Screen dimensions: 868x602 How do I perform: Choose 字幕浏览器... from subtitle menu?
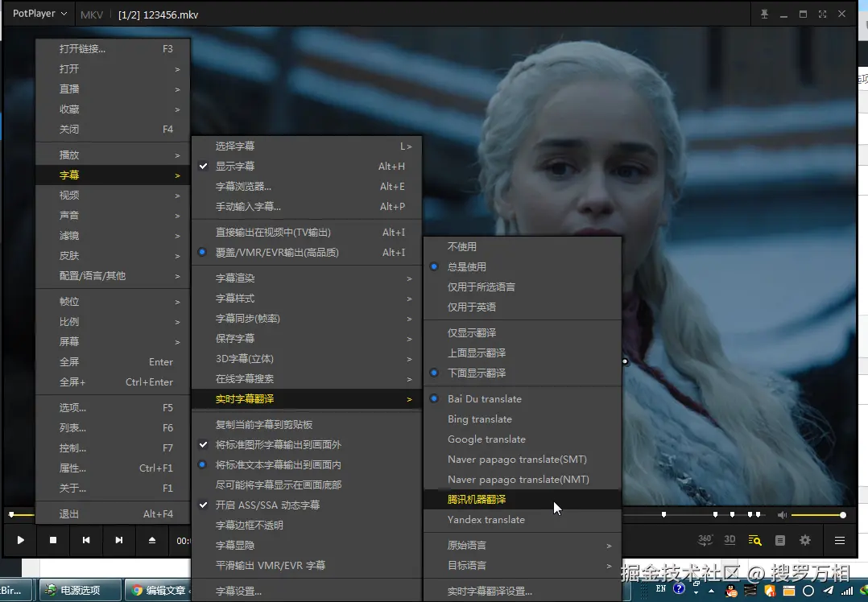(307, 187)
